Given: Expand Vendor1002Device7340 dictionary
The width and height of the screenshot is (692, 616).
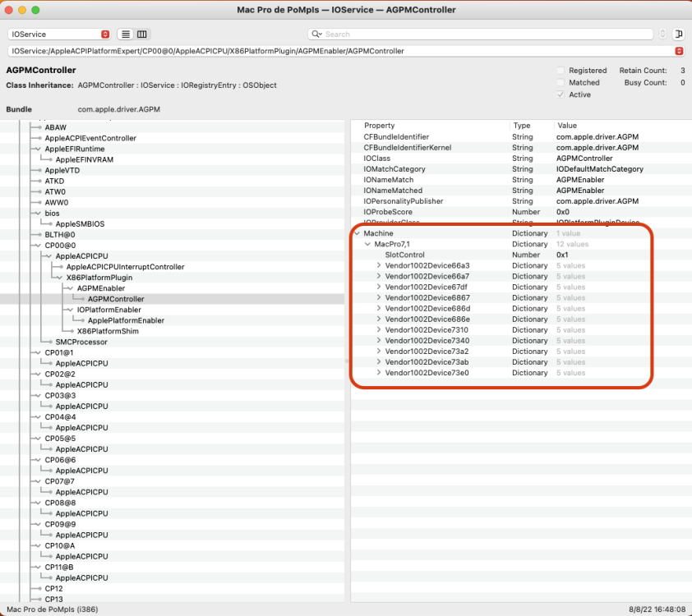Looking at the screenshot, I should 379,340.
